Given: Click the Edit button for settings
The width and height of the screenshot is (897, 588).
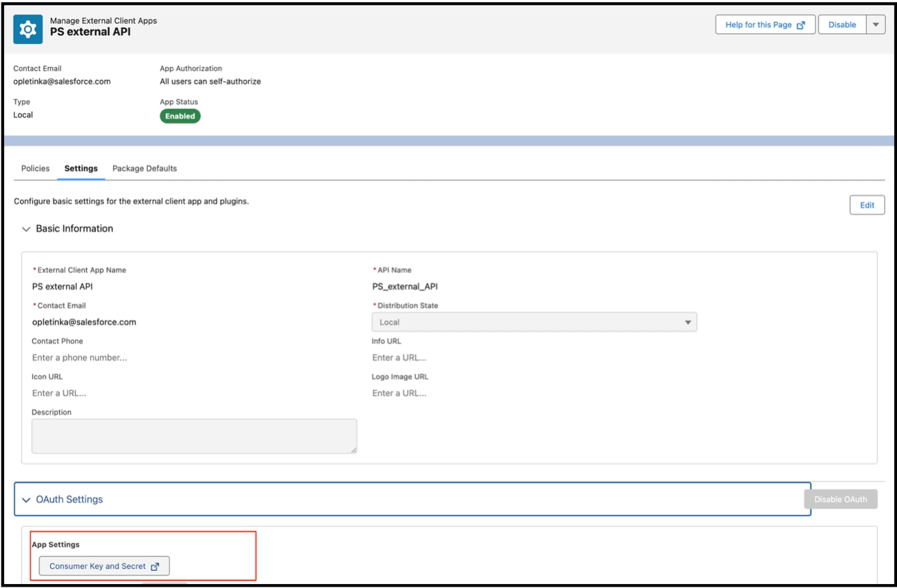Looking at the screenshot, I should (x=866, y=205).
